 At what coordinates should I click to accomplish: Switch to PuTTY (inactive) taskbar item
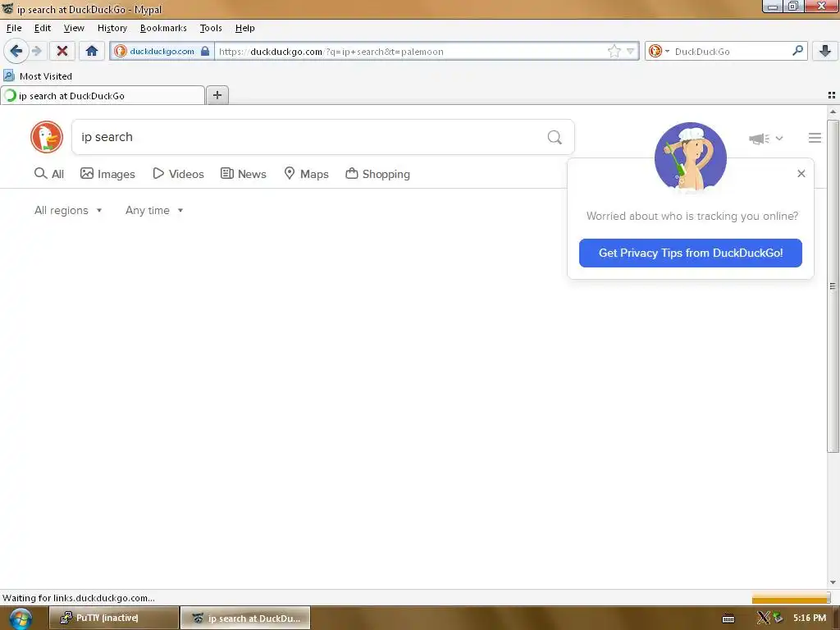click(114, 619)
